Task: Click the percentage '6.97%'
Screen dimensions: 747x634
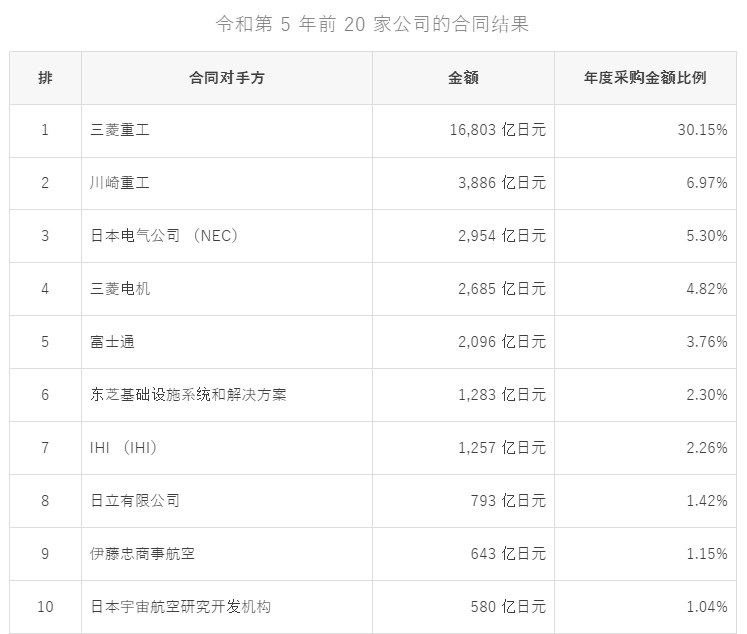Action: pyautogui.click(x=707, y=183)
